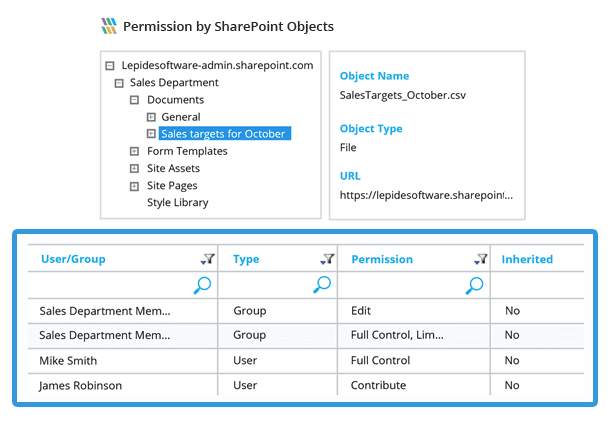This screenshot has height=430, width=612.
Task: Collapse the Lepidesoftware-admin.sharepoint.com node
Action: (x=110, y=66)
